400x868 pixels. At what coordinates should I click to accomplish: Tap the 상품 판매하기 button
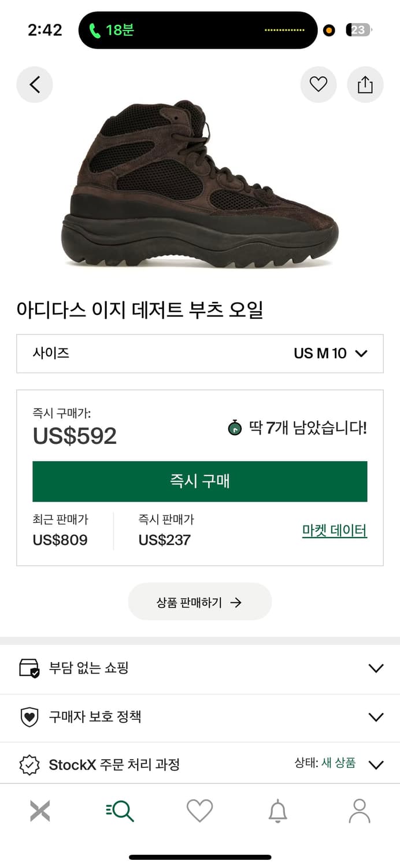pos(199,602)
